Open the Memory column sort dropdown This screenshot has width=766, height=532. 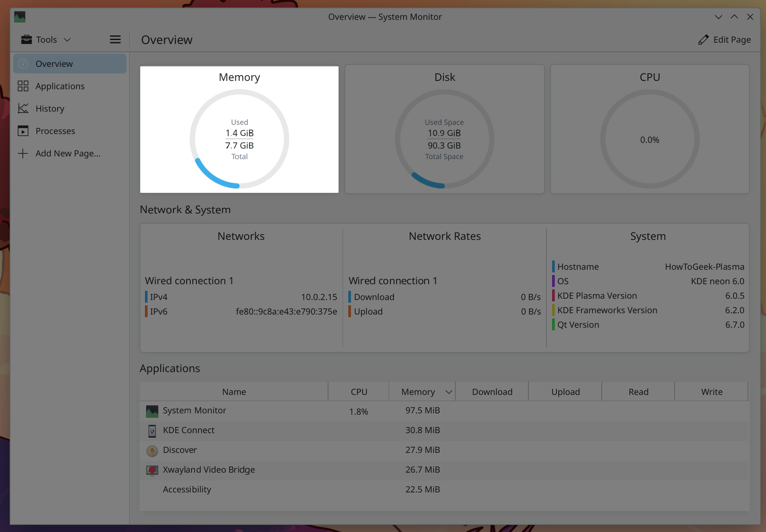(448, 391)
